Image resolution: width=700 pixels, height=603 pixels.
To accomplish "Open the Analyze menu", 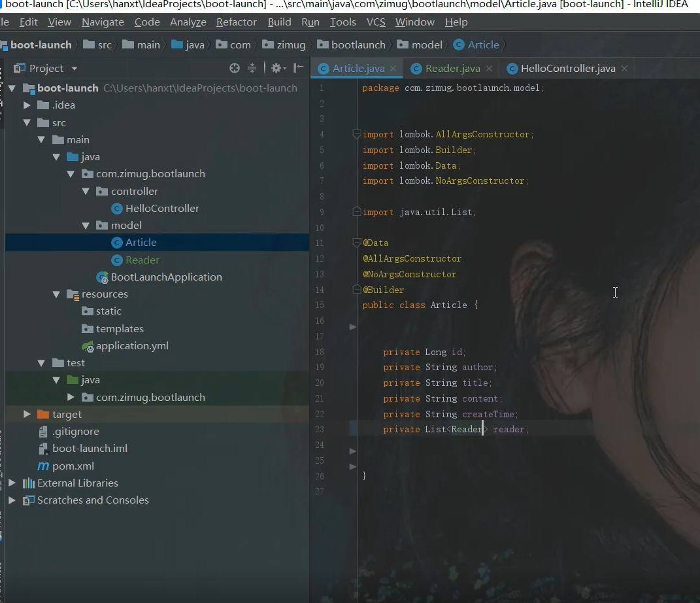I will (x=188, y=22).
